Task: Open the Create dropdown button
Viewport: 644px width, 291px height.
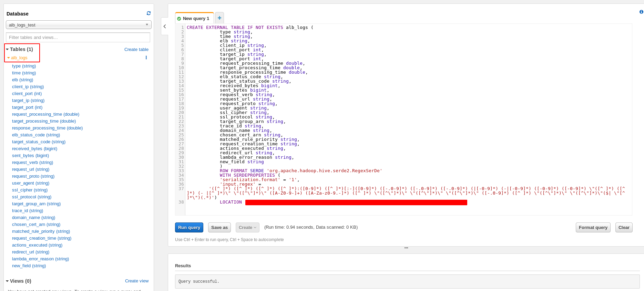Action: pyautogui.click(x=247, y=227)
